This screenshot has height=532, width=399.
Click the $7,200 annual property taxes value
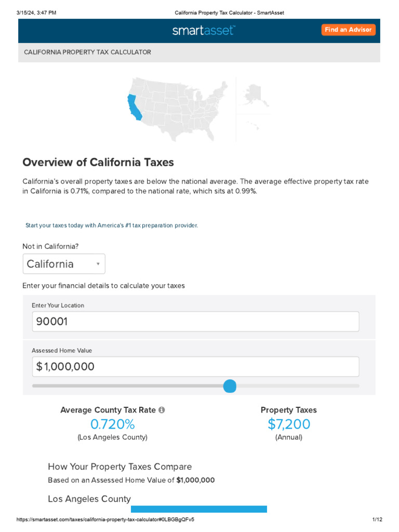289,424
